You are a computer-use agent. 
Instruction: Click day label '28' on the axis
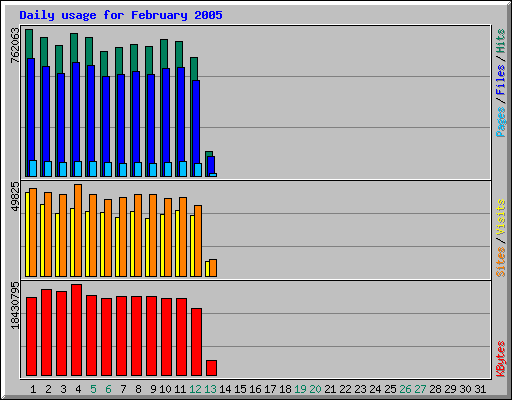click(435, 389)
